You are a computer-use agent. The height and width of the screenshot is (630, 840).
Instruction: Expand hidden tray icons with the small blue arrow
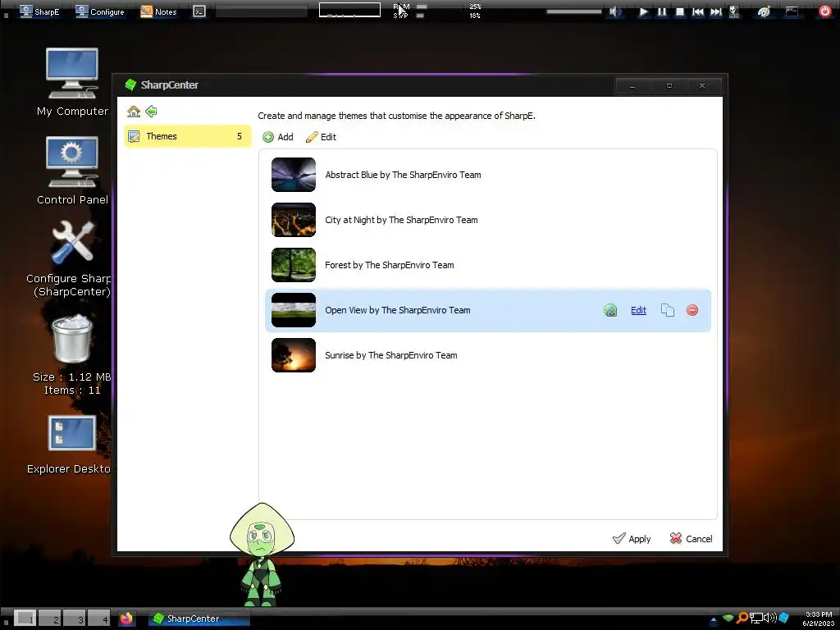pos(713,620)
